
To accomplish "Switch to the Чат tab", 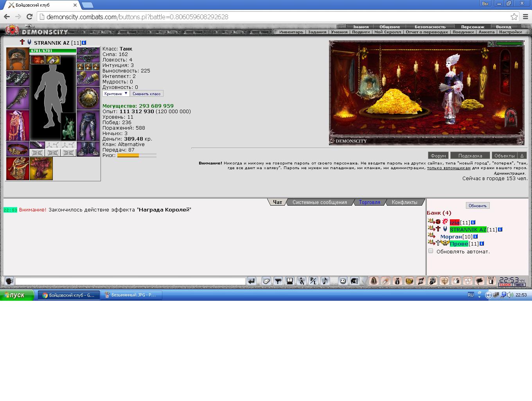I will 277,202.
